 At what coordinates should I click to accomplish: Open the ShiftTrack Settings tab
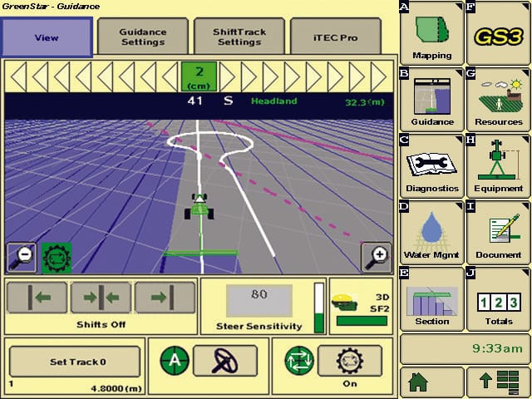[x=239, y=37]
